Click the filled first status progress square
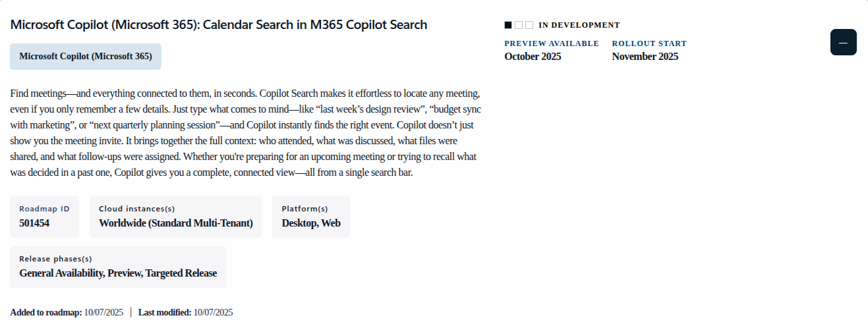868x326 pixels. (508, 25)
